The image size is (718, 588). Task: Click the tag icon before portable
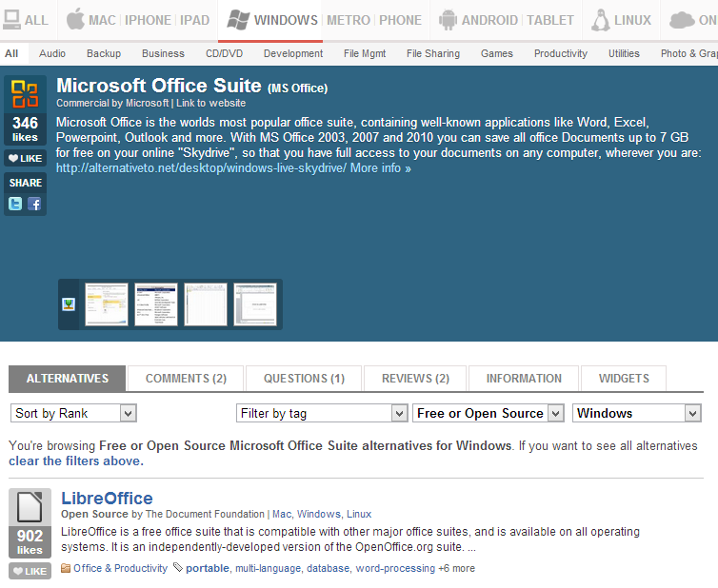(x=178, y=568)
